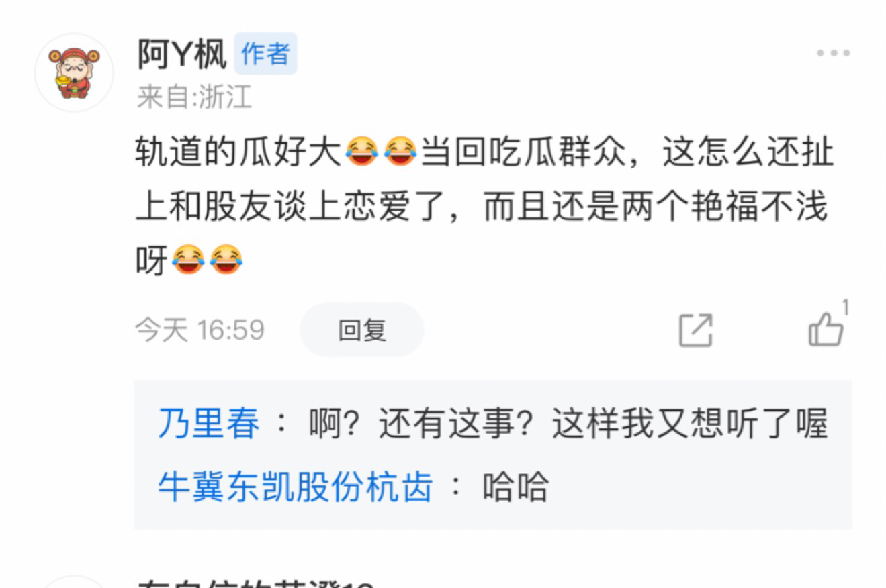
Task: Open 乃里春 user profile link
Action: pos(209,424)
